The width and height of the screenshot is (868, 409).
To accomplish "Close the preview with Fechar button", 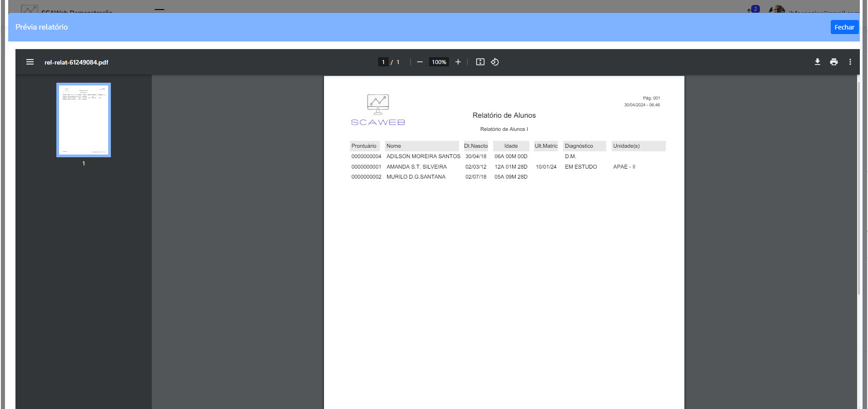I will pos(844,27).
